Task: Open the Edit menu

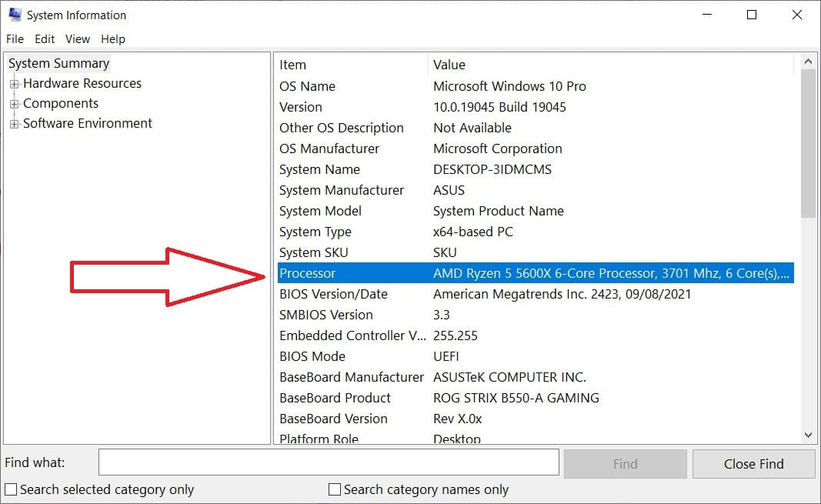Action: [x=44, y=38]
